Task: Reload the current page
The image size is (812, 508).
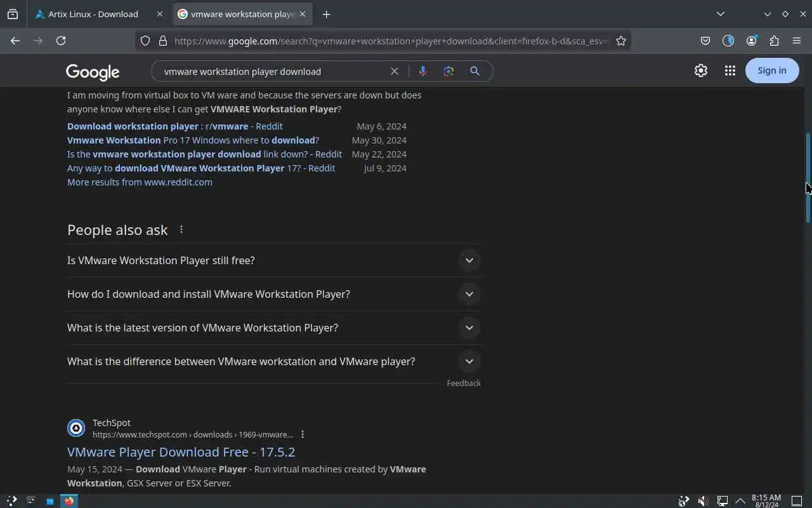Action: [x=61, y=41]
